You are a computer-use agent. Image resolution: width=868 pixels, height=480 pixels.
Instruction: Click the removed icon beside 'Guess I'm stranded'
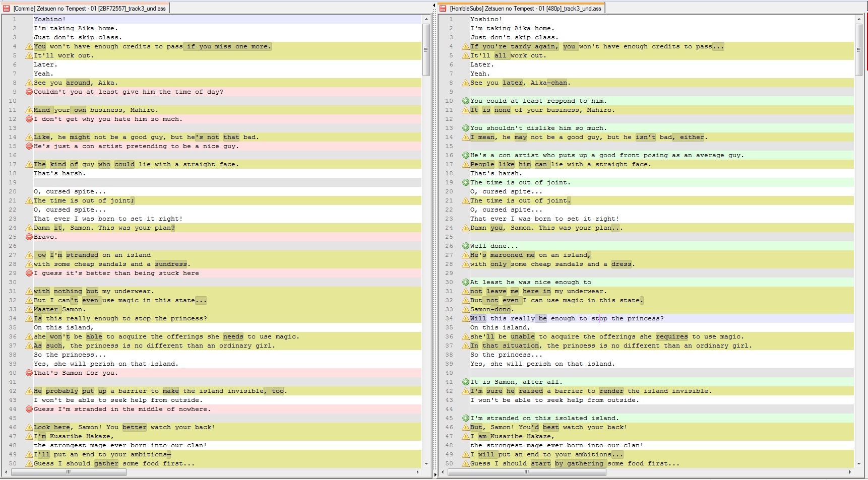click(x=29, y=409)
